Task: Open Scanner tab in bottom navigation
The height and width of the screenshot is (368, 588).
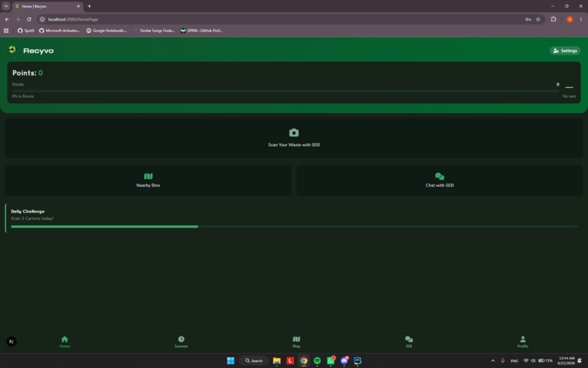Action: [x=181, y=342]
